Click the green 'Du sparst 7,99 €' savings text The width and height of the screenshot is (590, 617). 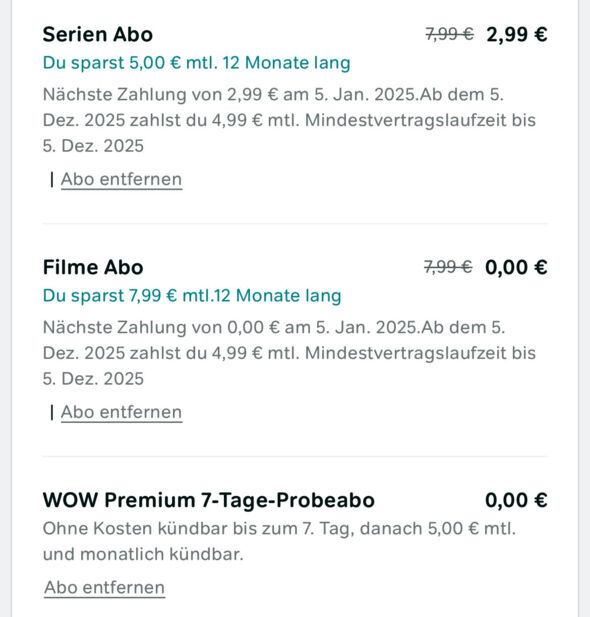coord(192,296)
